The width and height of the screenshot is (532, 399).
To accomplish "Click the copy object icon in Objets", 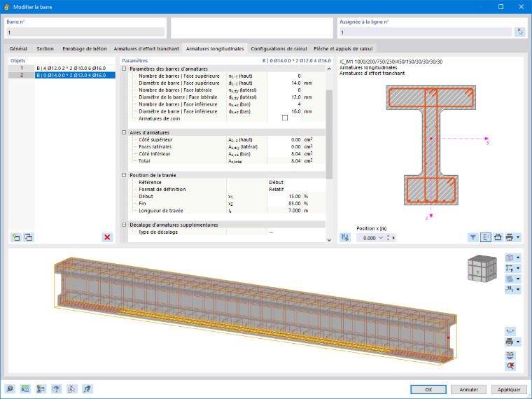I will click(29, 237).
